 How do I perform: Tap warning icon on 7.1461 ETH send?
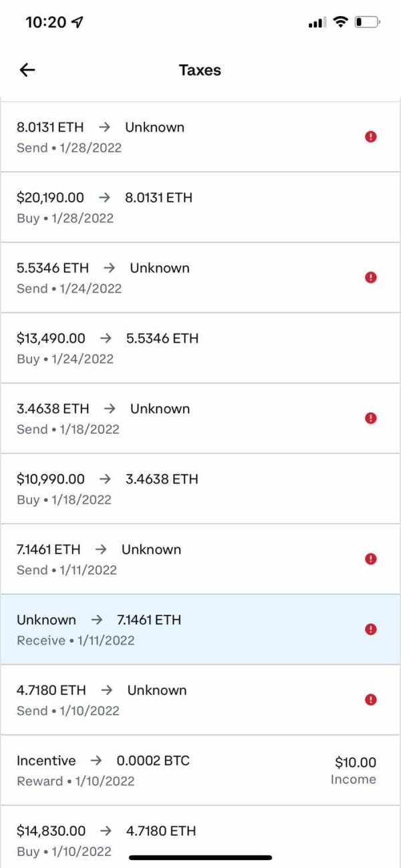click(x=371, y=559)
